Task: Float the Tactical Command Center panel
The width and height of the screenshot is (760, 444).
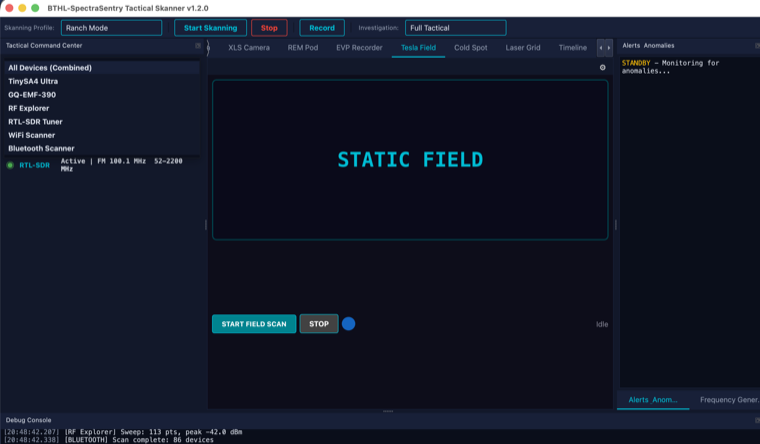Action: pyautogui.click(x=198, y=46)
